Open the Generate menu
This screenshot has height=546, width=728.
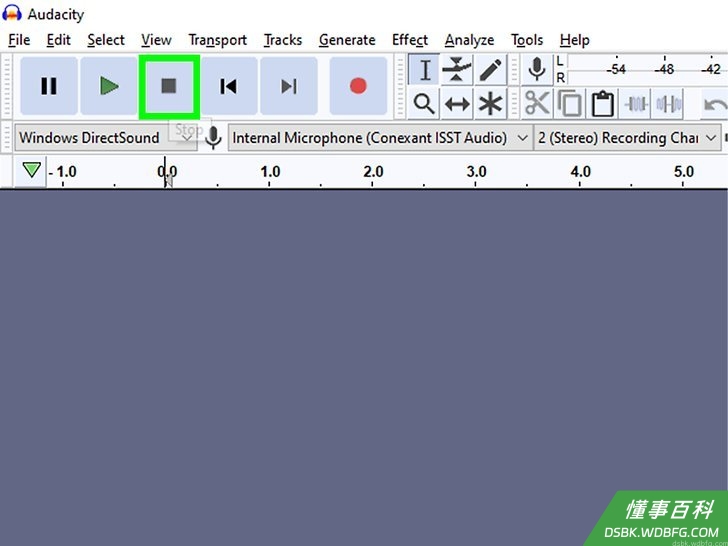click(x=347, y=40)
